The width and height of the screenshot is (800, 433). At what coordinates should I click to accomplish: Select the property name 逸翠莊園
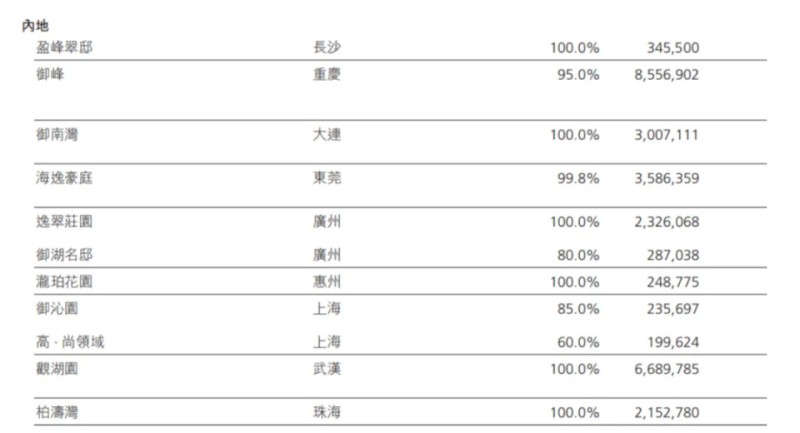click(65, 220)
